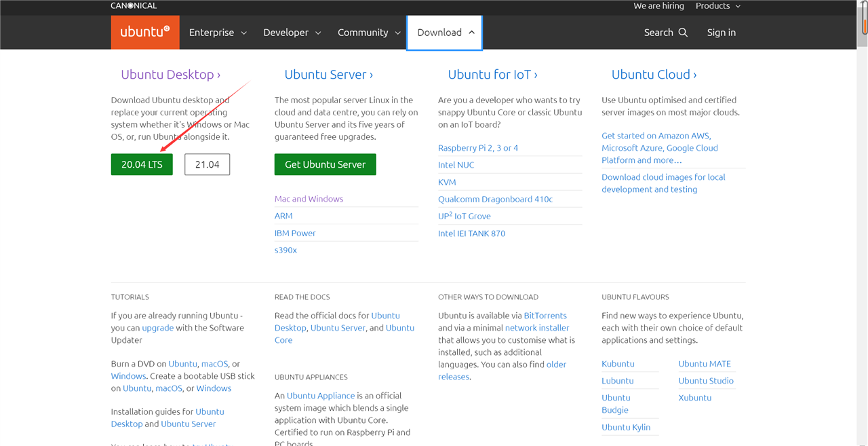Click the upgrade link under Tutorials
The height and width of the screenshot is (446, 868).
(x=158, y=328)
